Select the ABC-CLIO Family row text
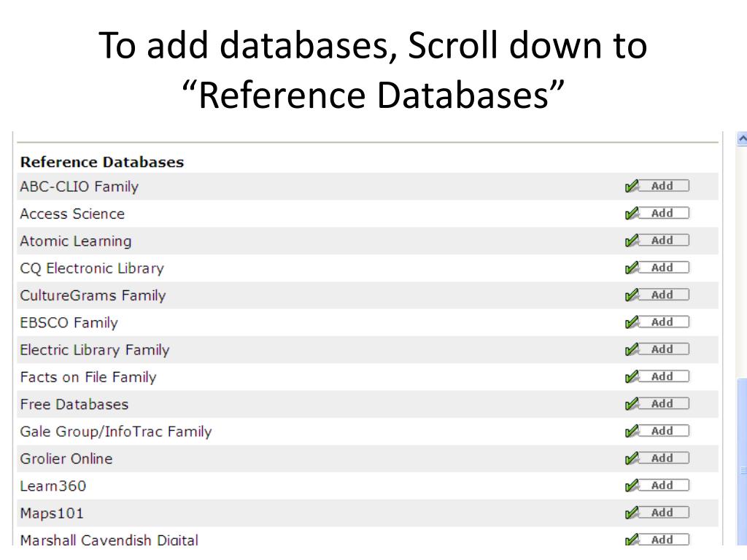Image resolution: width=747 pixels, height=560 pixels. tap(79, 187)
